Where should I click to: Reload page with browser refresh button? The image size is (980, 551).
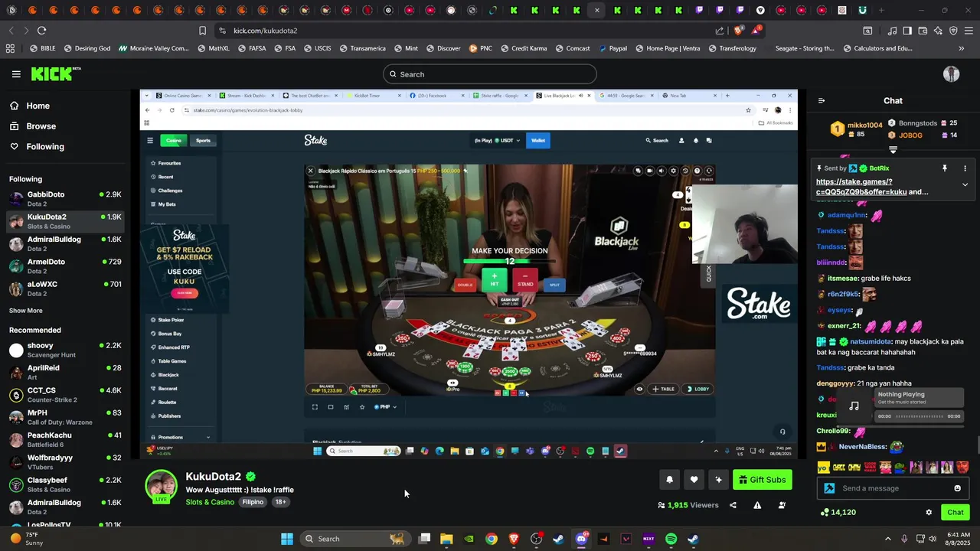(x=41, y=31)
